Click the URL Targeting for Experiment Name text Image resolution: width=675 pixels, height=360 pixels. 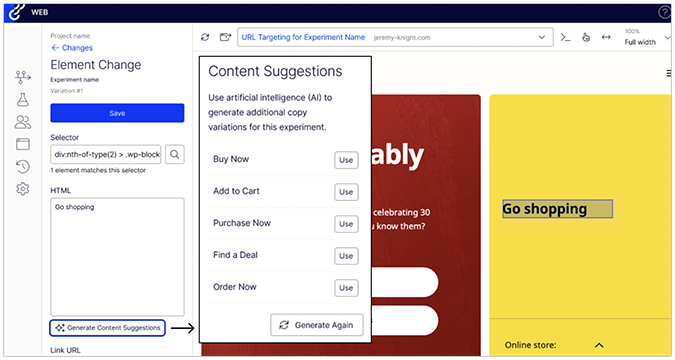(303, 37)
